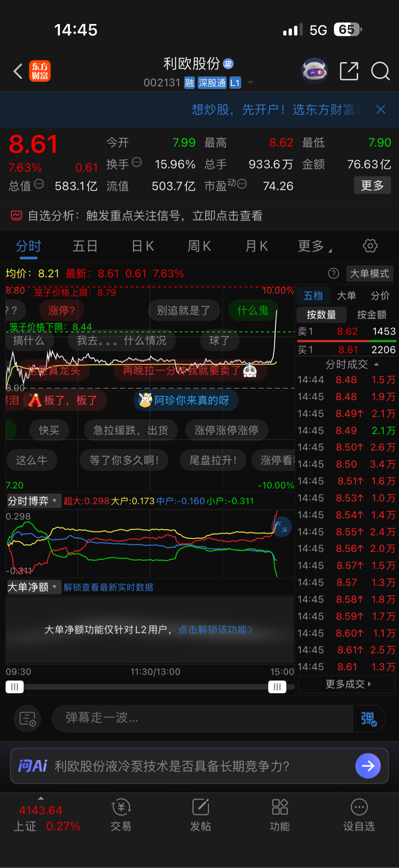Image resolution: width=399 pixels, height=868 pixels.
Task: Tap the 什么鬼 bullet comment
Action: (x=252, y=310)
